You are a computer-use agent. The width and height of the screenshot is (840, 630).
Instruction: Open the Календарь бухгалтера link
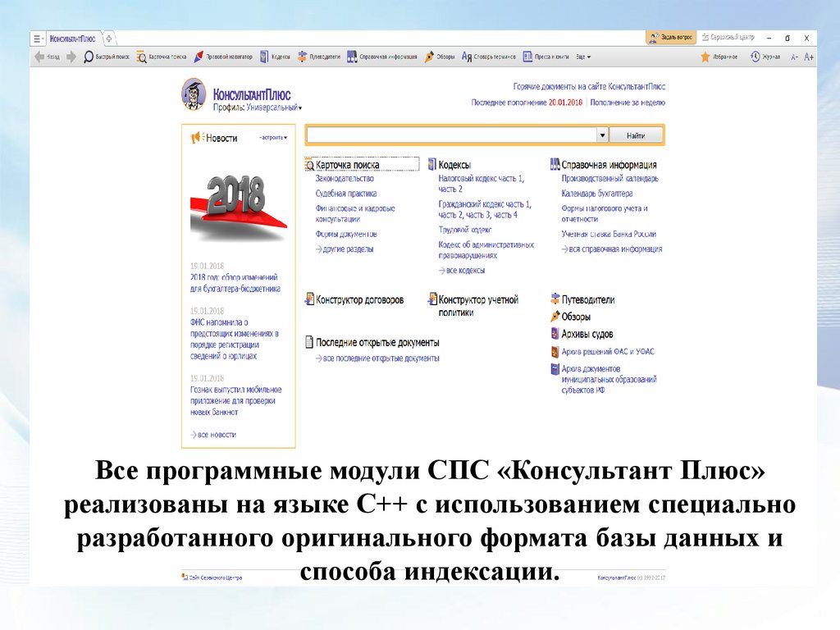click(x=597, y=194)
